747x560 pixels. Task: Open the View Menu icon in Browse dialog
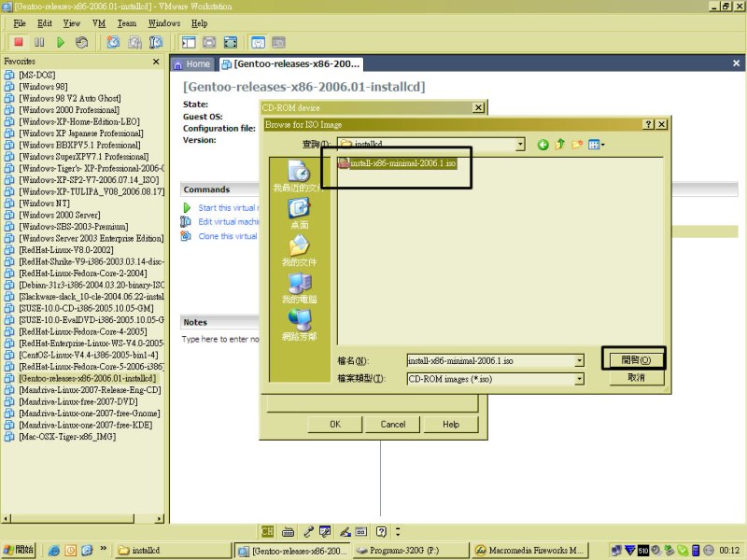click(596, 145)
